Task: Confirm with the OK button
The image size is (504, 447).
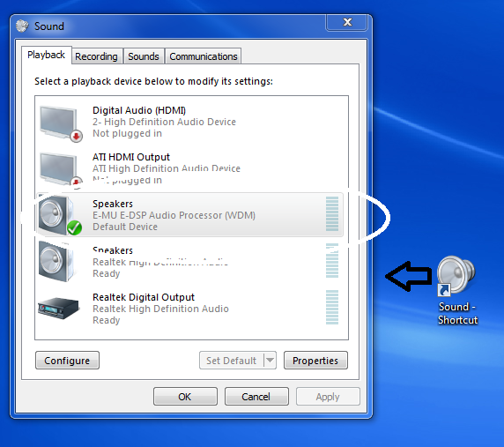Action: click(x=185, y=397)
